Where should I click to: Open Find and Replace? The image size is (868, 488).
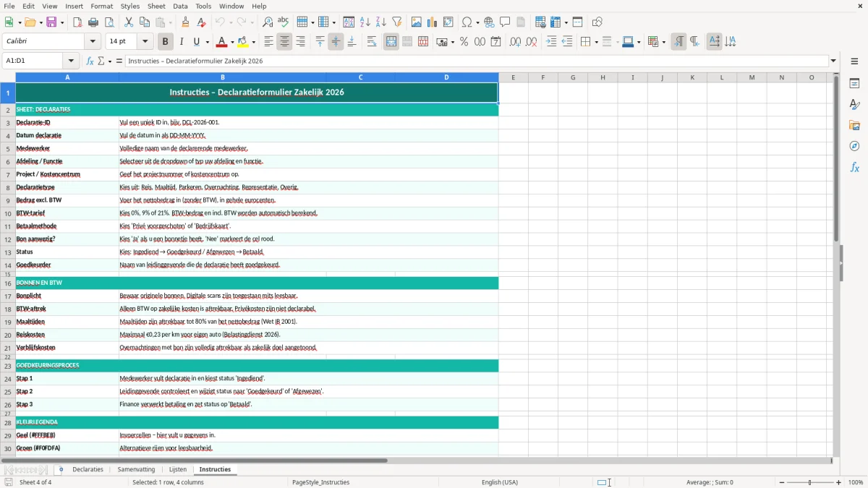click(268, 22)
